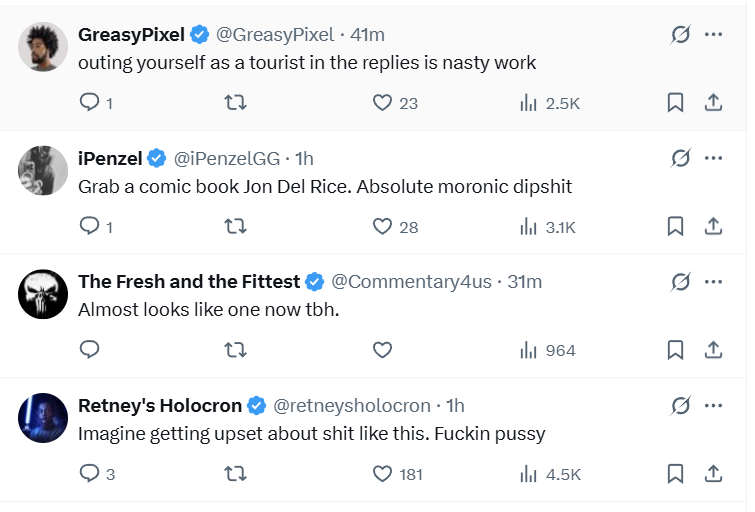This screenshot has height=512, width=755.
Task: Share Retney's Holocron tweet
Action: point(713,473)
